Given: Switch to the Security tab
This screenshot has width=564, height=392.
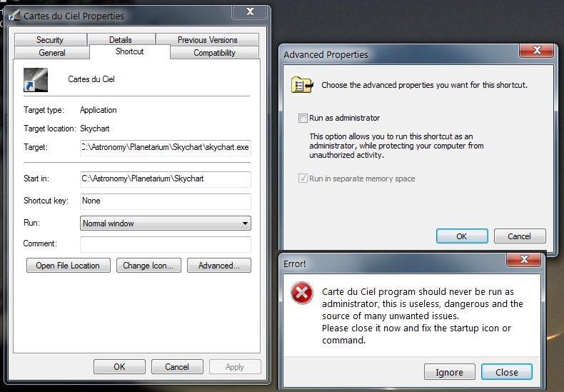Looking at the screenshot, I should (x=51, y=39).
